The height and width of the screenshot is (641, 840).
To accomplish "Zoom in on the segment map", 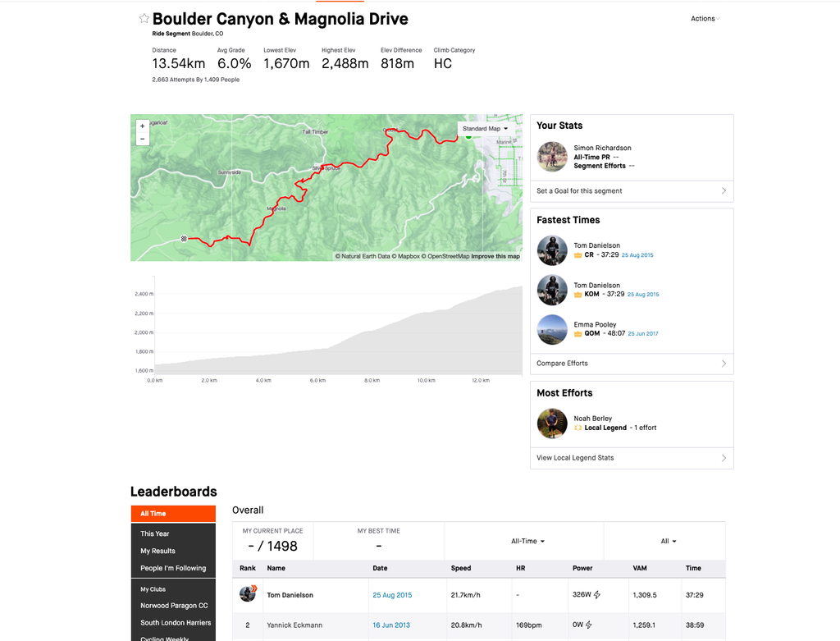I will tap(143, 126).
